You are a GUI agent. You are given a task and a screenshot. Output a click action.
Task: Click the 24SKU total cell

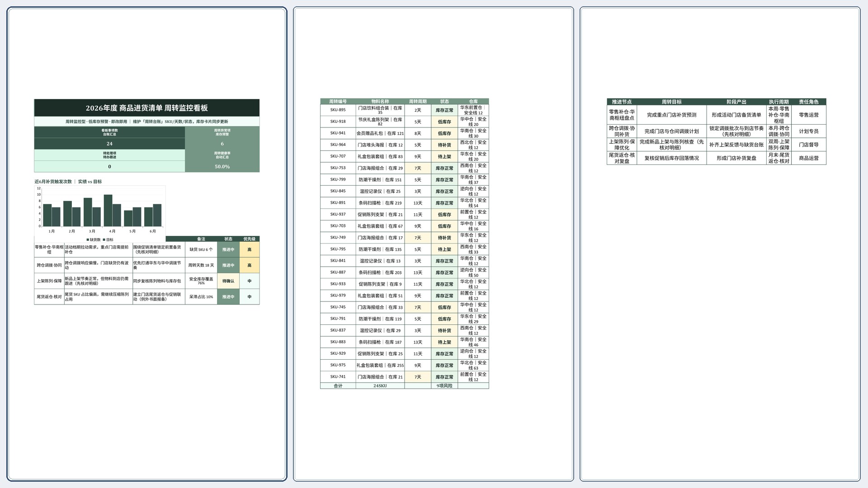coord(380,386)
